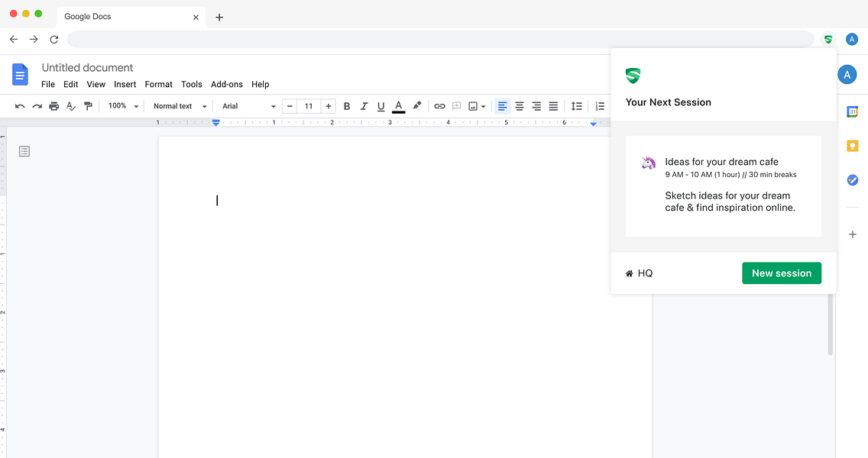868x458 pixels.
Task: Close the Google Docs tab
Action: (196, 17)
